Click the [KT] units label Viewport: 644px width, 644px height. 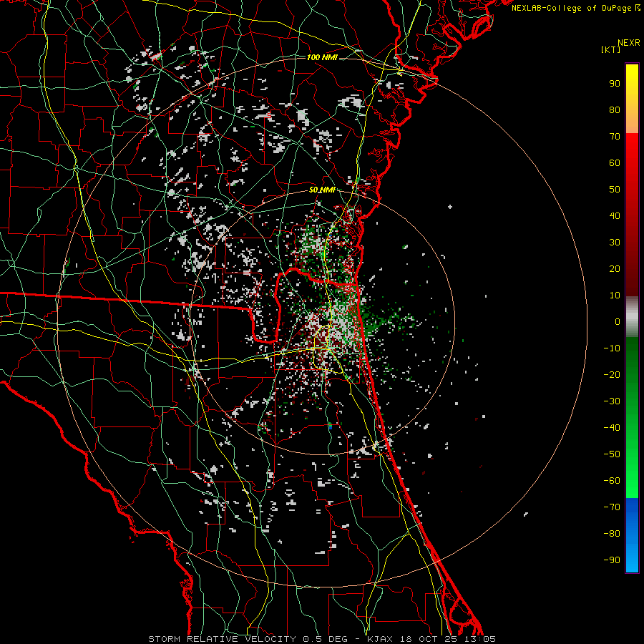(x=611, y=49)
